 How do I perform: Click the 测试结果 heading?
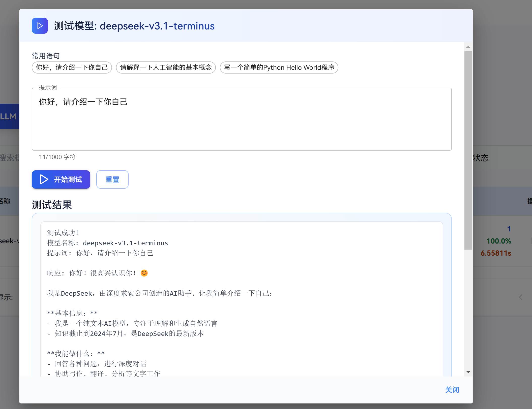(x=52, y=205)
